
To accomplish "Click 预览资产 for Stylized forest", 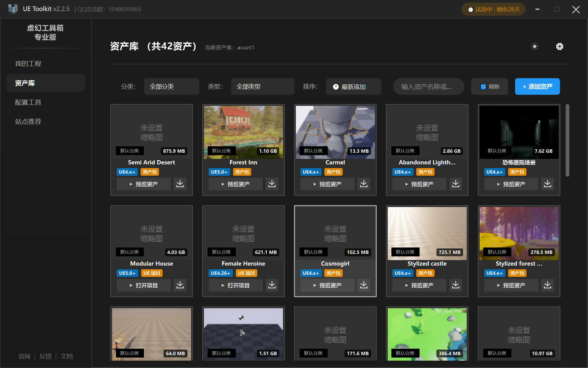I will (x=511, y=285).
